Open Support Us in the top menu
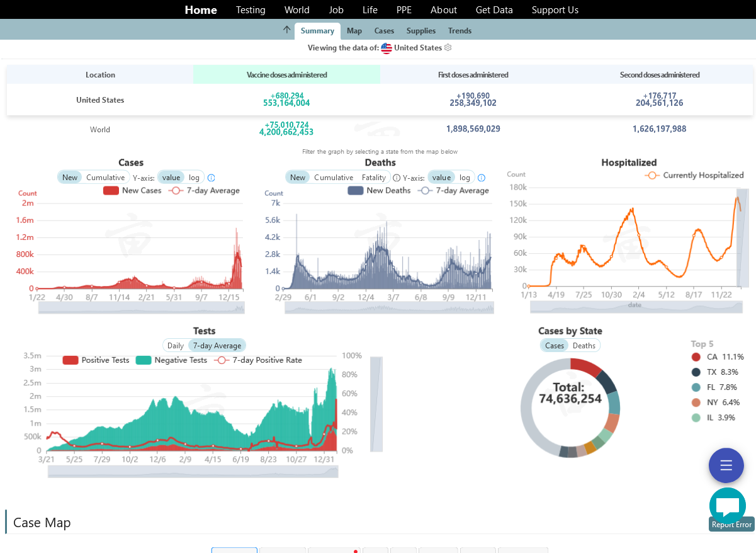 click(x=555, y=10)
